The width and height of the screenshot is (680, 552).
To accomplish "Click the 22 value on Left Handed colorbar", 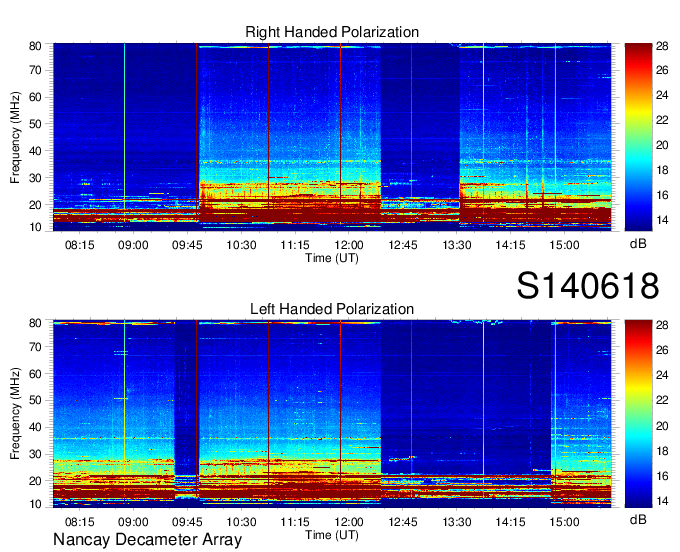I will pyautogui.click(x=662, y=400).
